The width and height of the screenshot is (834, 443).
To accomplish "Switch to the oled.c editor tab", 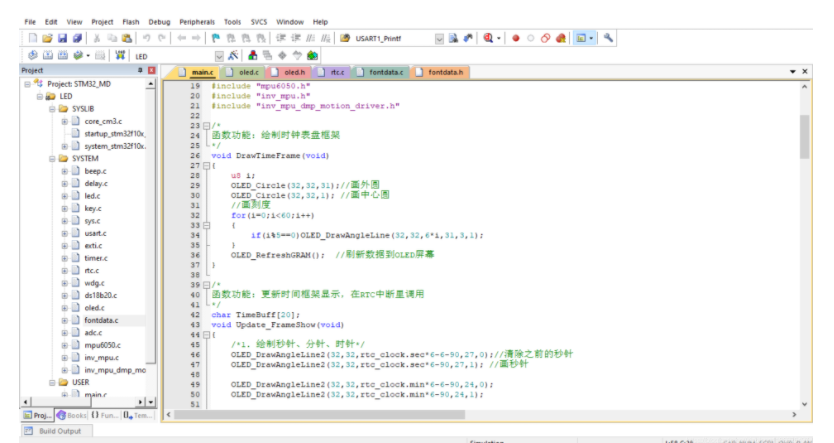I will (x=243, y=72).
